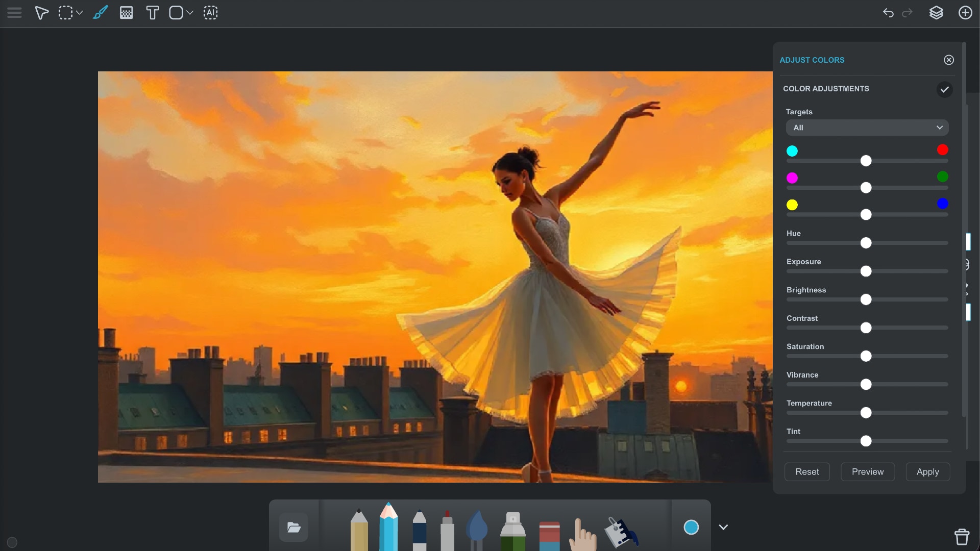980x551 pixels.
Task: Click the Exposure slider handle
Action: pos(866,271)
